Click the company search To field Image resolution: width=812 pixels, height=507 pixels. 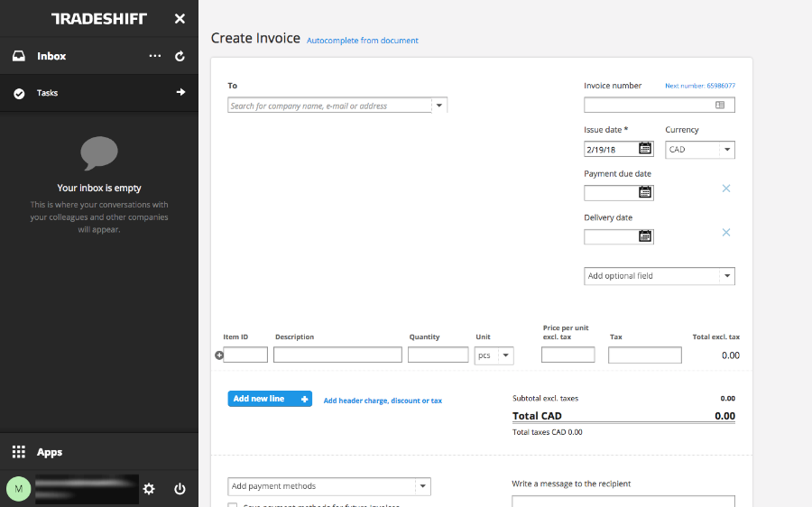coord(329,106)
